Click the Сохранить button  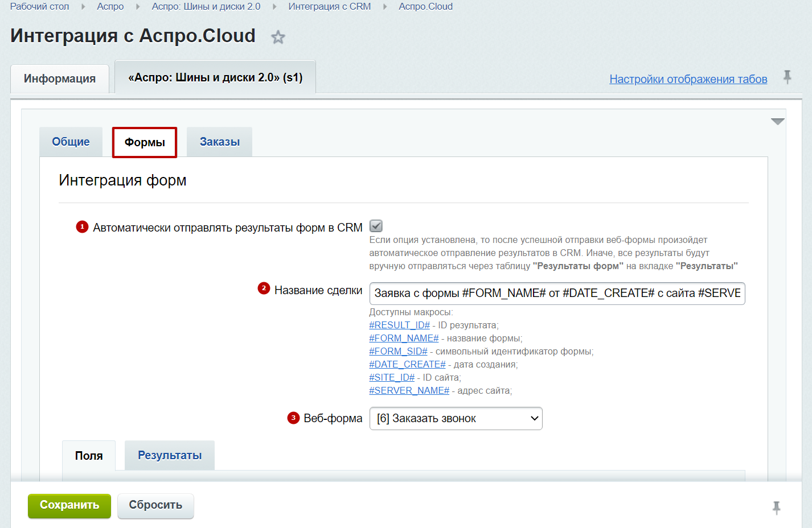pyautogui.click(x=69, y=506)
